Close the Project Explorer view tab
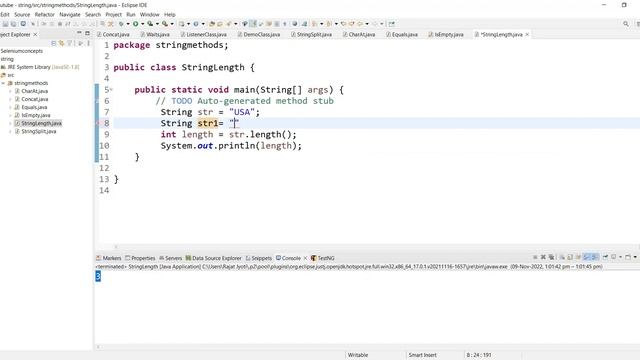This screenshot has width=640, height=360. click(x=35, y=34)
